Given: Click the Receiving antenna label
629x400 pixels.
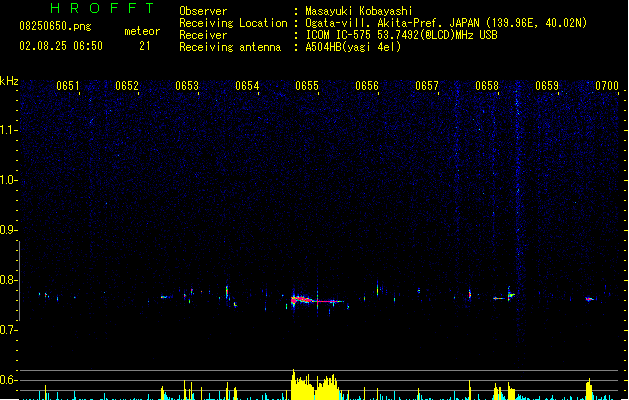Looking at the screenshot, I should [x=230, y=47].
